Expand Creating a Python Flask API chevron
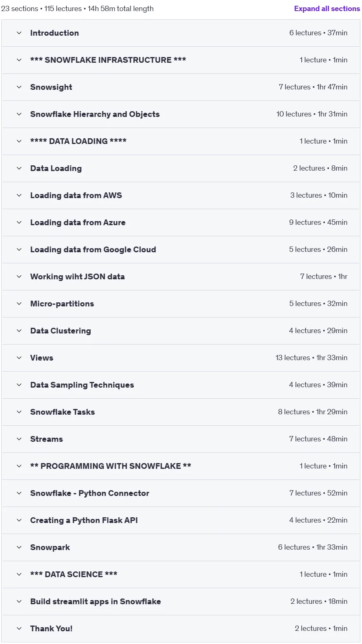362x644 pixels. click(x=19, y=520)
